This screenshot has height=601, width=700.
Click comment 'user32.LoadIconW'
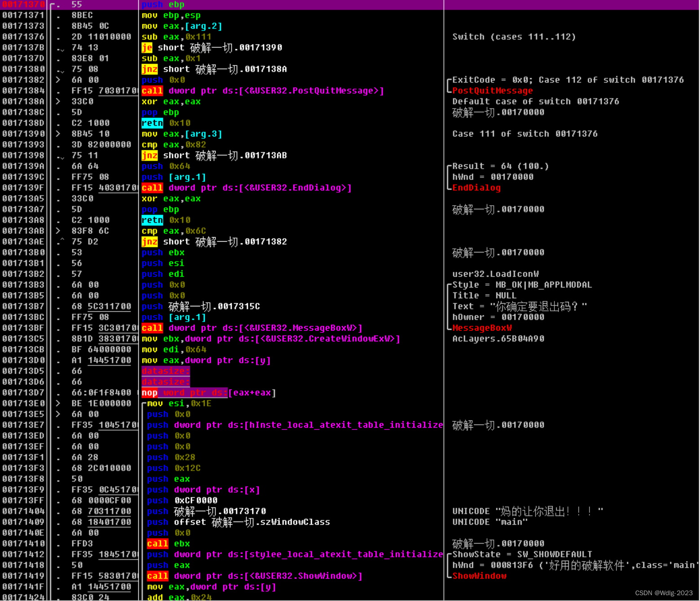point(496,274)
